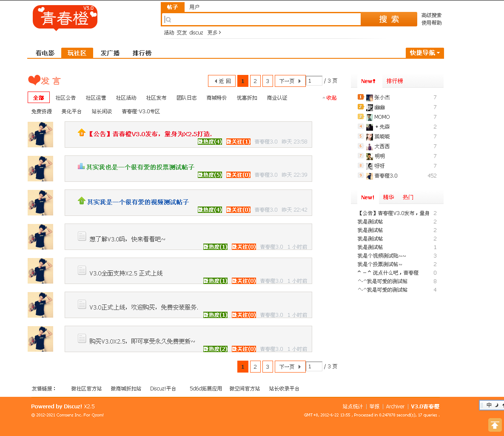Screen dimensions: 504x436
Task: Click the 青春橙 V3.0 logo
Action: tap(65, 18)
